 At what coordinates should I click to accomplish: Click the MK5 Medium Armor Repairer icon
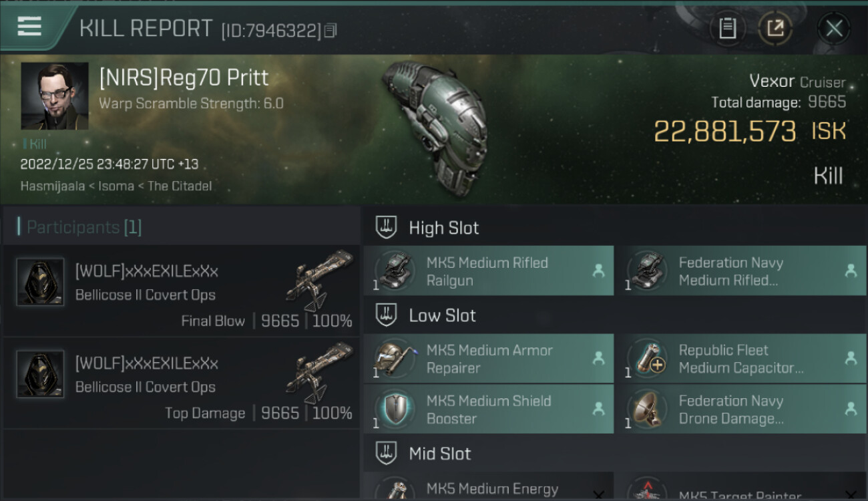tap(395, 359)
